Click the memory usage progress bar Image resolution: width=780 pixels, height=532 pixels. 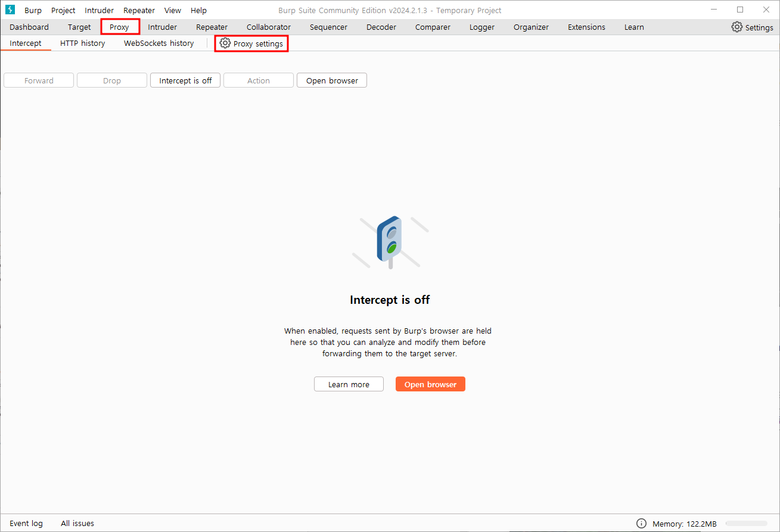tap(747, 523)
